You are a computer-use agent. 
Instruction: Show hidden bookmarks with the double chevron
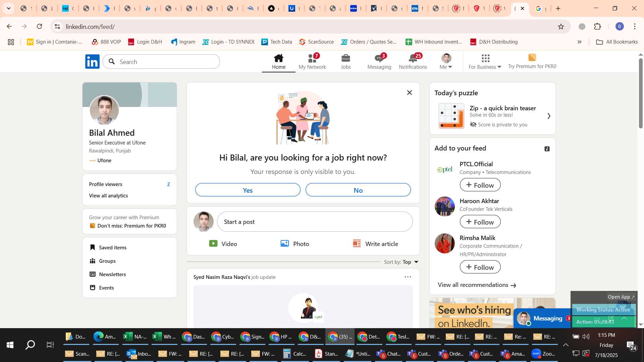[579, 42]
